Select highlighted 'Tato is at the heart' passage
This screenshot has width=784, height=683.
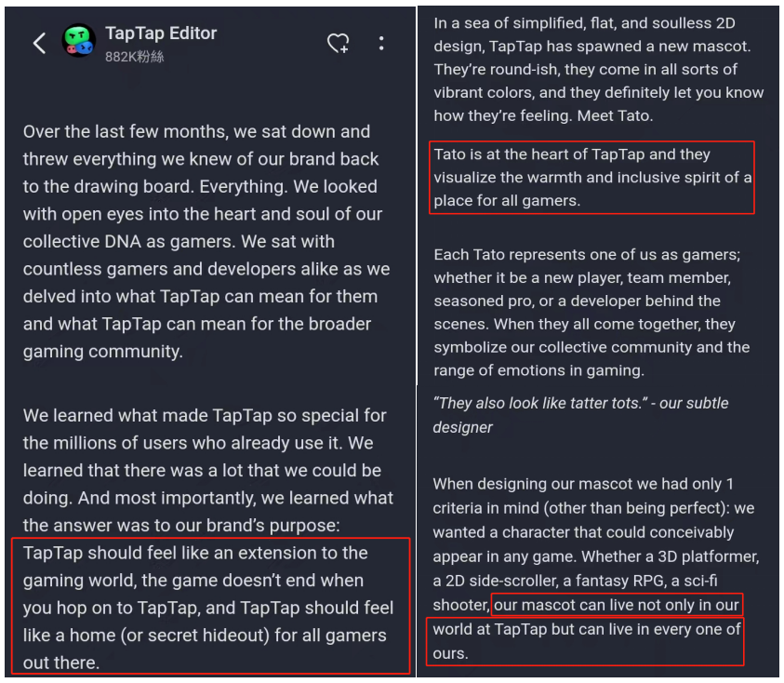[592, 178]
